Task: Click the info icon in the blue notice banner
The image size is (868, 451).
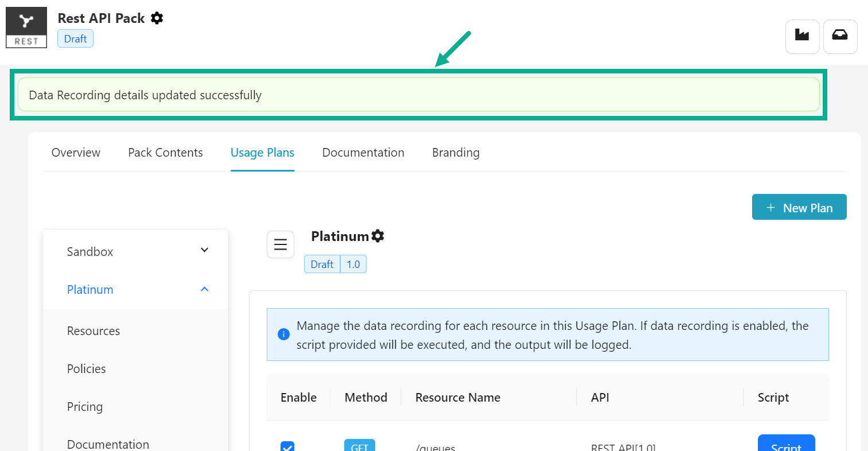Action: [283, 334]
